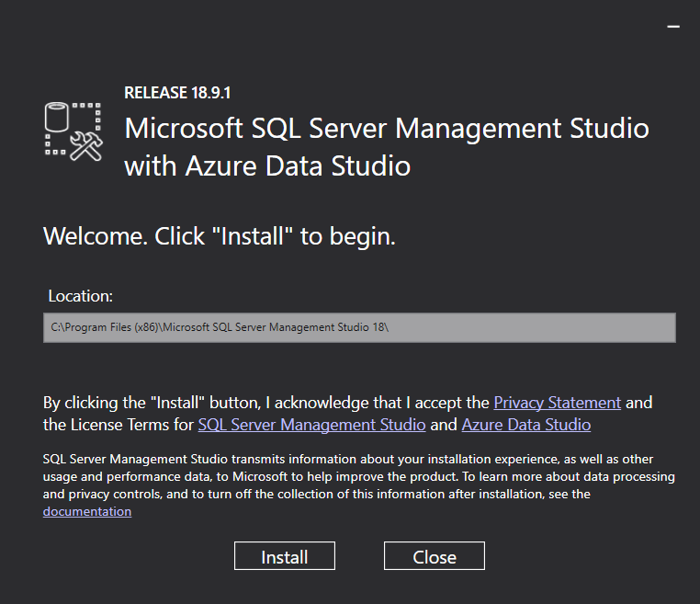Click the Microsoft SQL Server Management Studio heading
700x604 pixels.
point(386,128)
